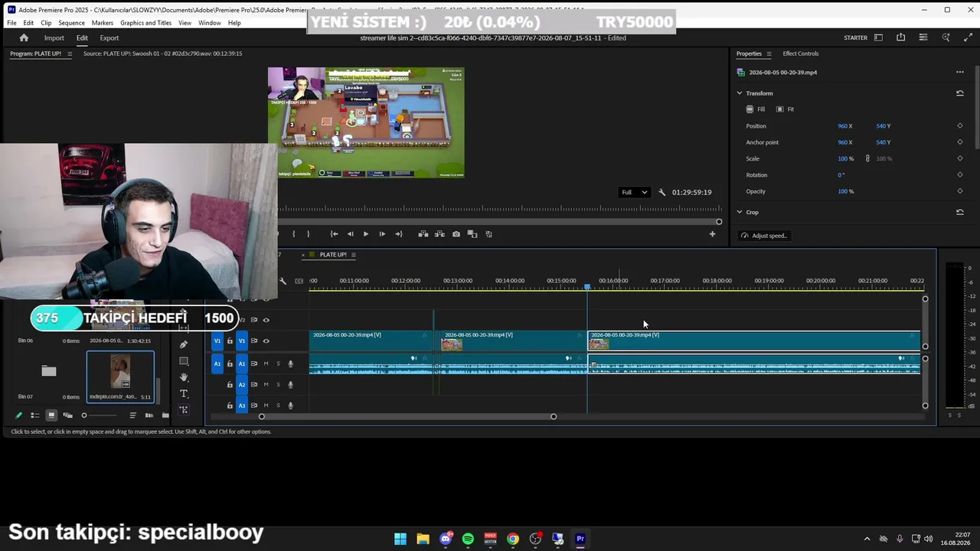This screenshot has height=551, width=980.
Task: Toggle the Scale uniform link
Action: [x=867, y=158]
